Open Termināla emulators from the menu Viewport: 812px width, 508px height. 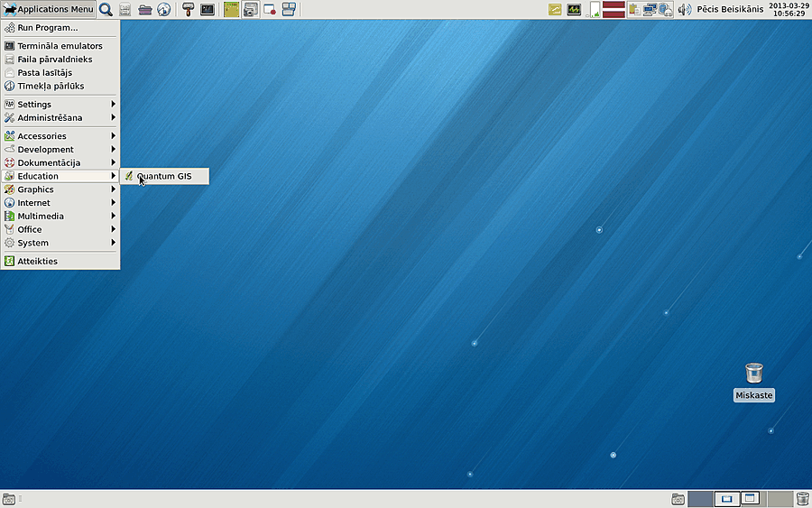click(x=60, y=46)
